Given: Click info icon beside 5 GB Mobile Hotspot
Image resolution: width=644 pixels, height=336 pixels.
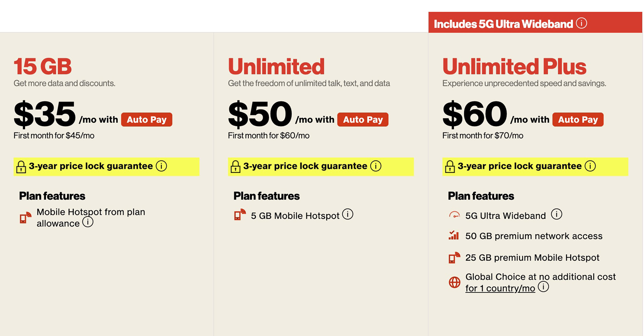Looking at the screenshot, I should click(348, 214).
